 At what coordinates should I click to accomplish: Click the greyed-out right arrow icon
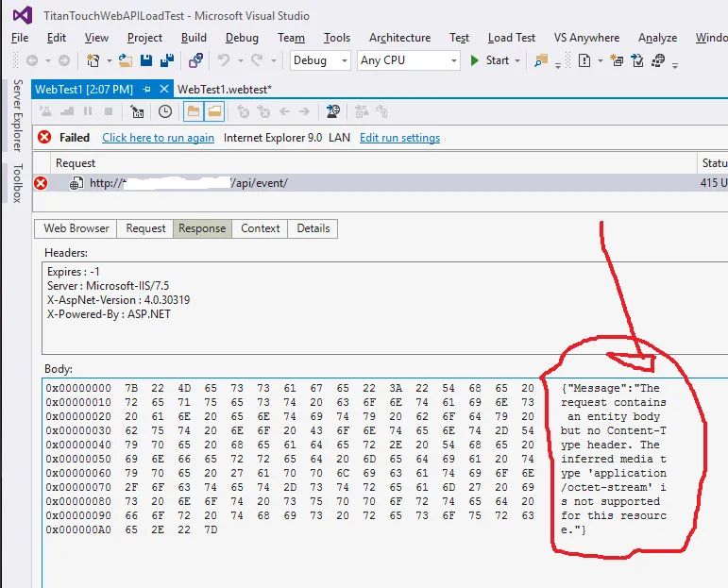(305, 111)
